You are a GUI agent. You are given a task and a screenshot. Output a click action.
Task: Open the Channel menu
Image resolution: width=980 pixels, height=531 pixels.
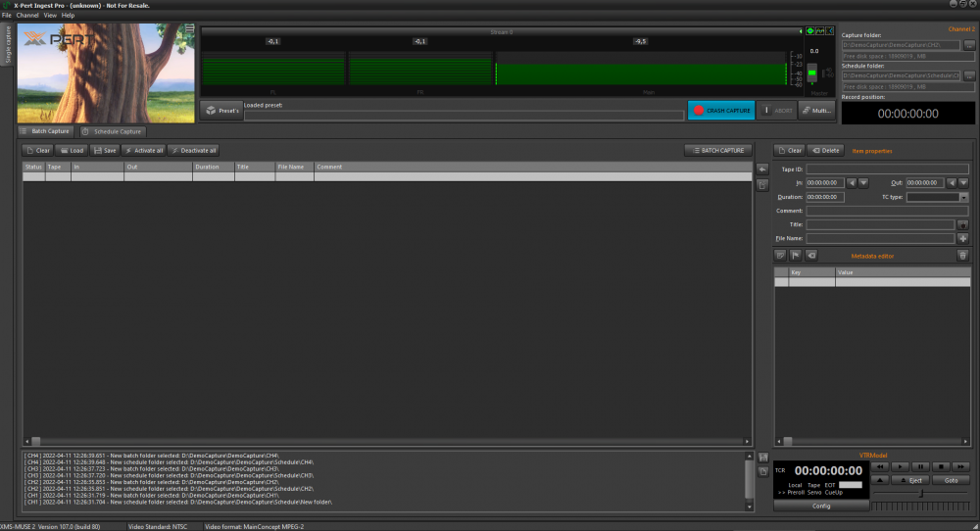tap(26, 16)
